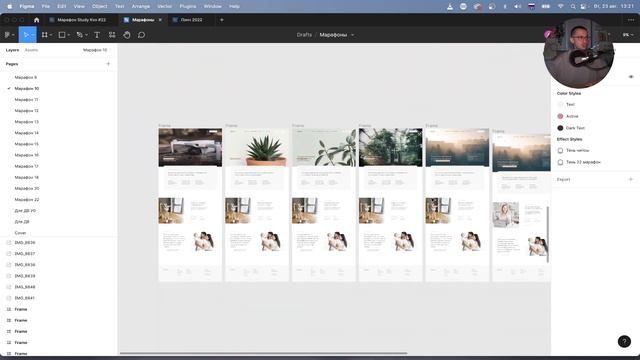Select the Frame tool
640x360 pixels.
[44, 35]
